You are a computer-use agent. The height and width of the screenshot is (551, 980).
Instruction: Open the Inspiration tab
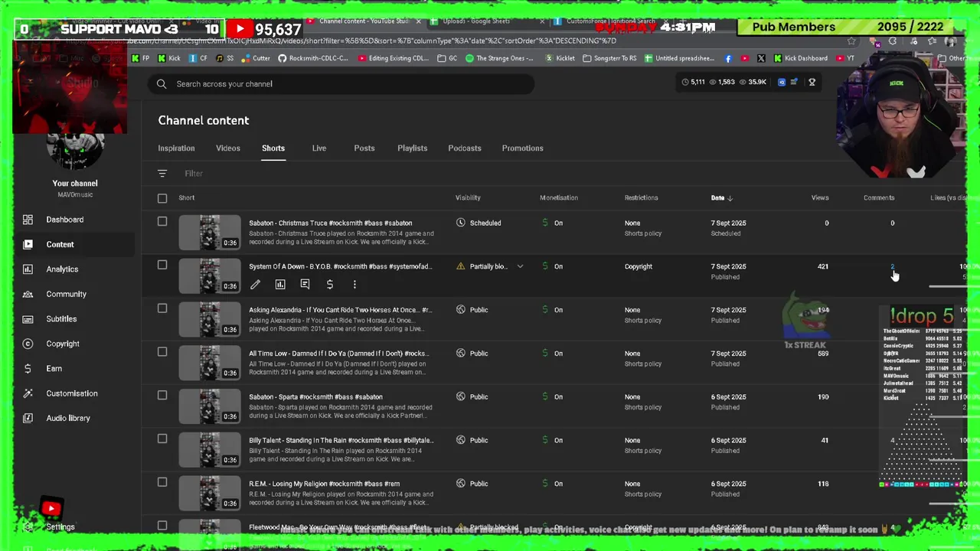tap(176, 148)
